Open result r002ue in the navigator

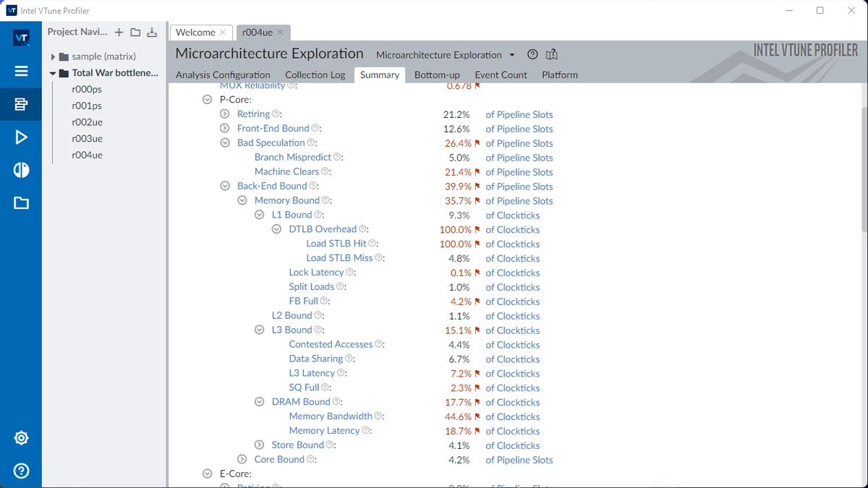[x=87, y=123]
